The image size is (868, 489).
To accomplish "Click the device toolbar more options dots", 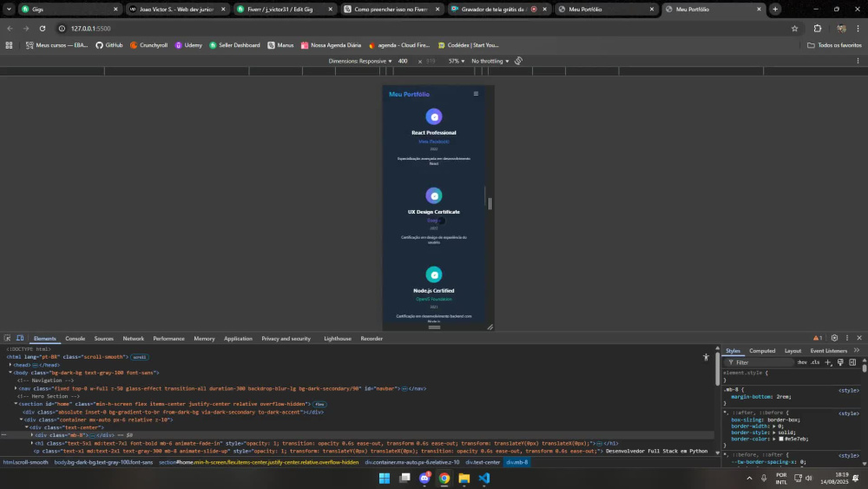I will (x=858, y=61).
